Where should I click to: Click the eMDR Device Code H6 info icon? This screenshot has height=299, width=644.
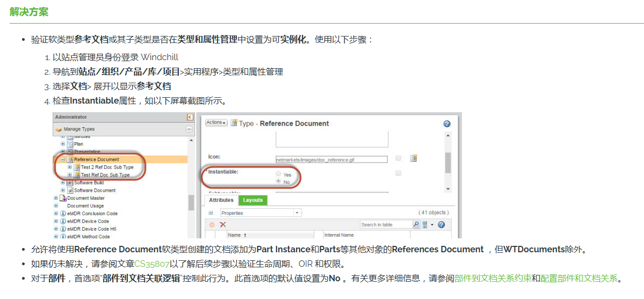point(63,229)
